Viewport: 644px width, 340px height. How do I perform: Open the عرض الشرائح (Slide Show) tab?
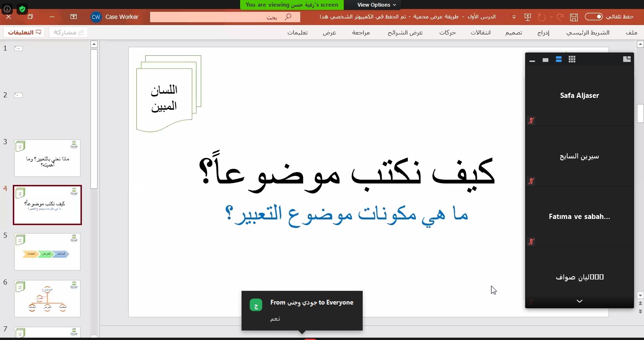point(405,33)
